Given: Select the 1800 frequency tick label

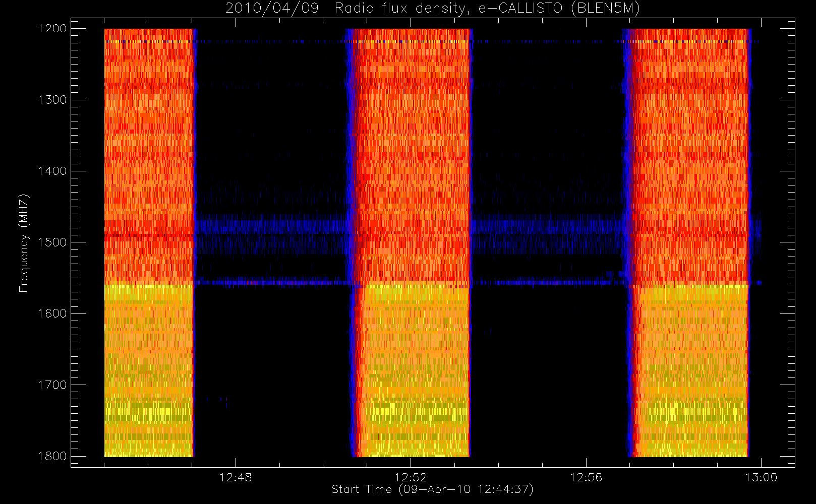Looking at the screenshot, I should (x=52, y=456).
